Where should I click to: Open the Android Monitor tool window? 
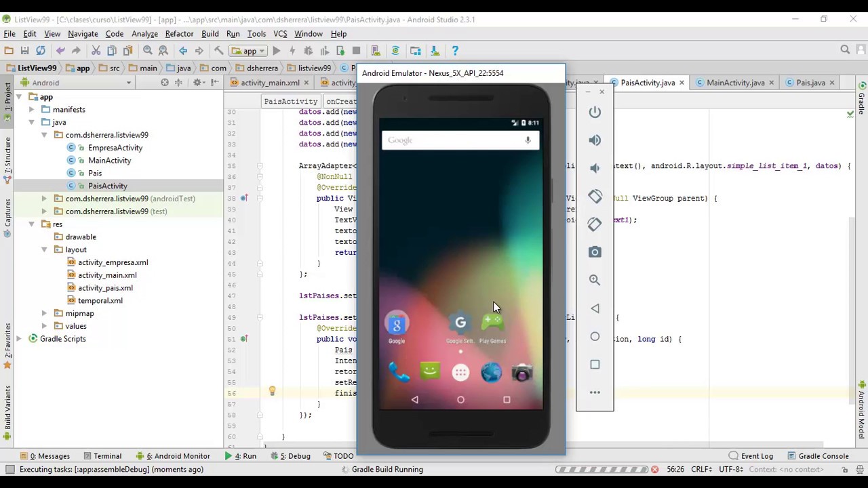click(x=174, y=456)
